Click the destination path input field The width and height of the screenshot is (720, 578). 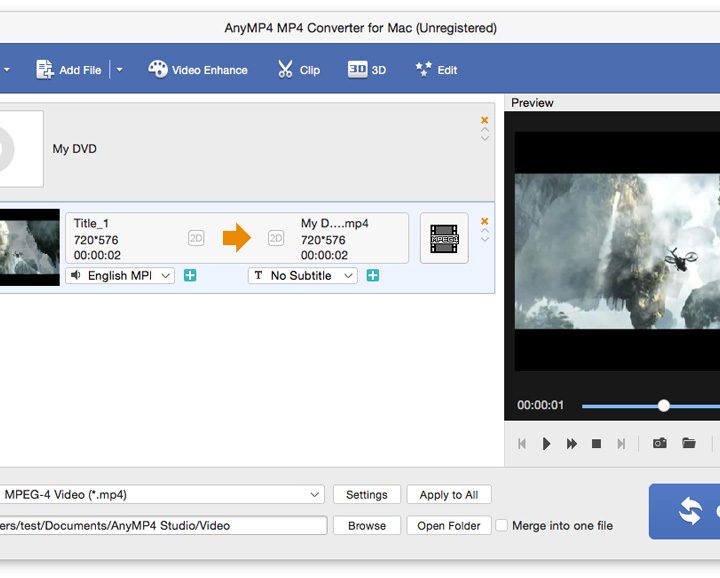tap(163, 525)
